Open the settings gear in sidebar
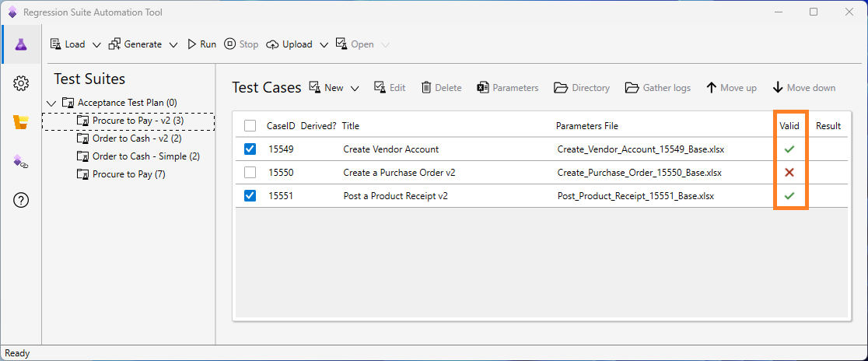Screen dimensions: 868x361 [x=21, y=83]
